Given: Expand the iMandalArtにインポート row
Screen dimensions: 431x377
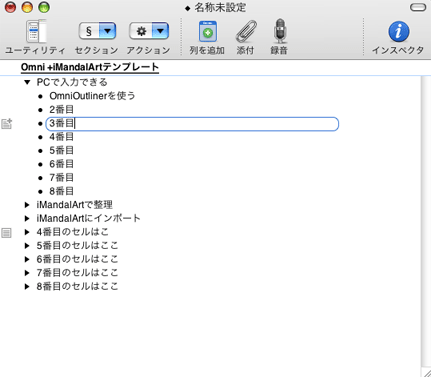Looking at the screenshot, I should coord(27,218).
